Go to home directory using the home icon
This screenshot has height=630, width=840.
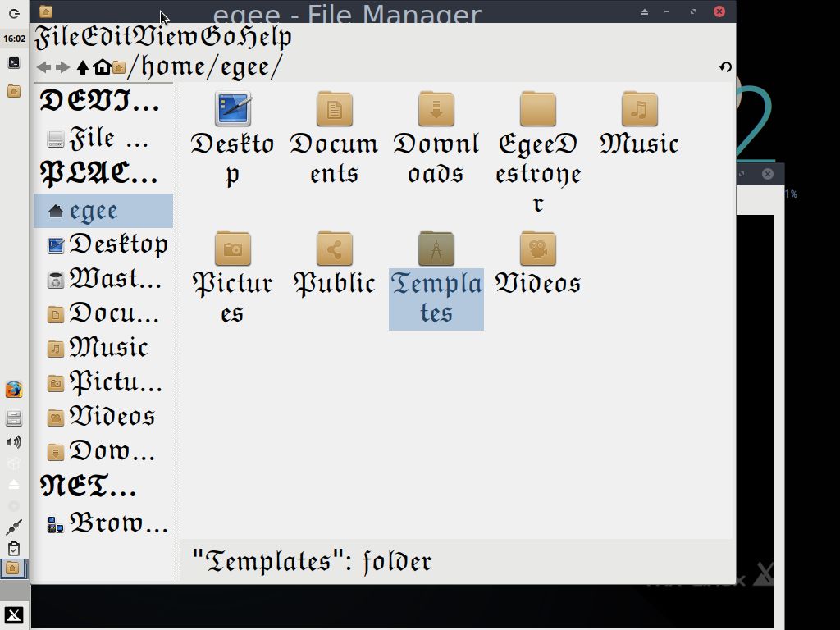100,66
